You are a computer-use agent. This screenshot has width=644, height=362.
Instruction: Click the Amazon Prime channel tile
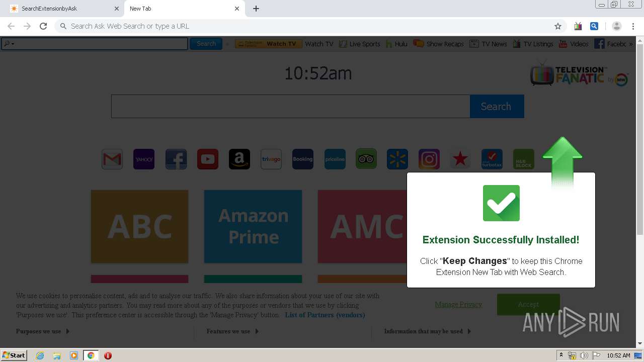(x=253, y=226)
